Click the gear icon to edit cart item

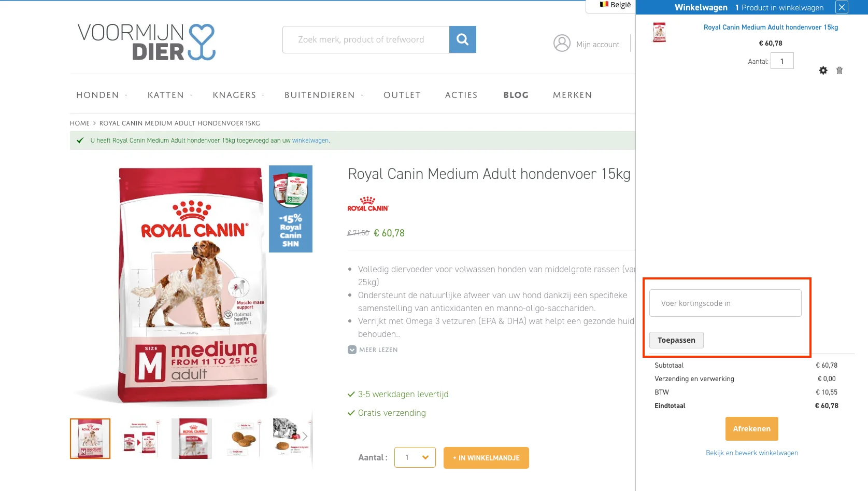point(823,71)
